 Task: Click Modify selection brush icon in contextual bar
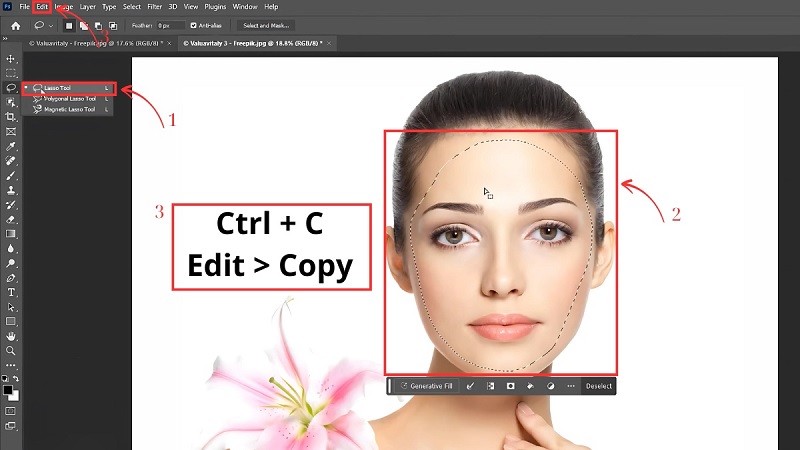470,386
